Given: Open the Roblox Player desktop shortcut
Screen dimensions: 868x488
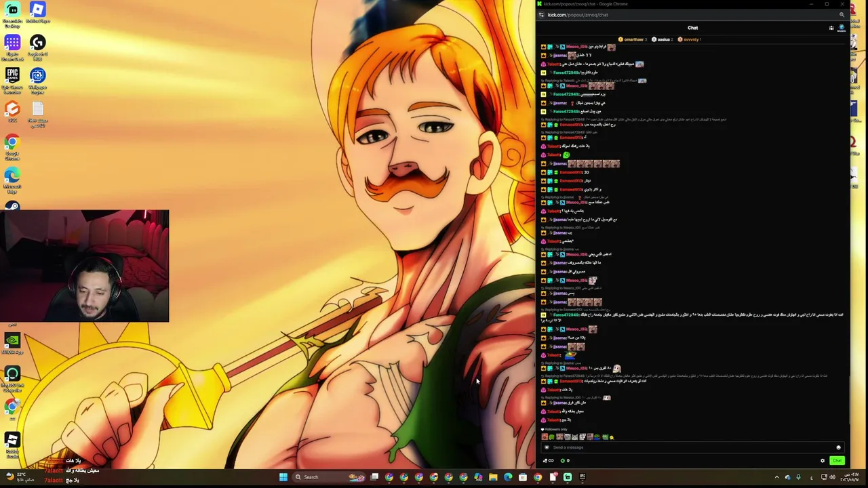Looking at the screenshot, I should click(x=37, y=12).
